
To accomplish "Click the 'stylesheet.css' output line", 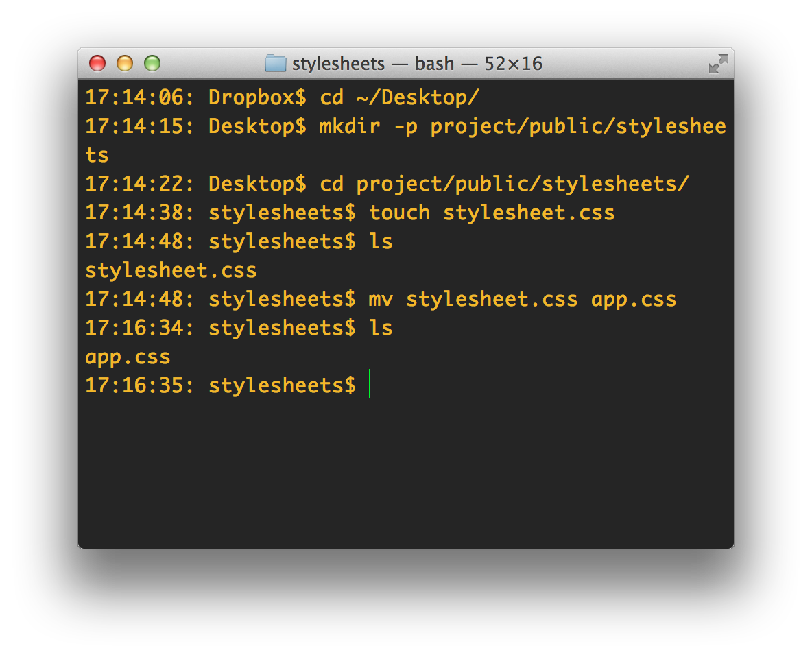I will [171, 270].
